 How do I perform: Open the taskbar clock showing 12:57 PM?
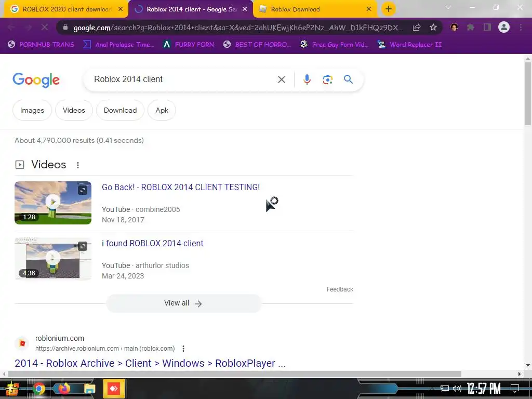click(x=484, y=389)
